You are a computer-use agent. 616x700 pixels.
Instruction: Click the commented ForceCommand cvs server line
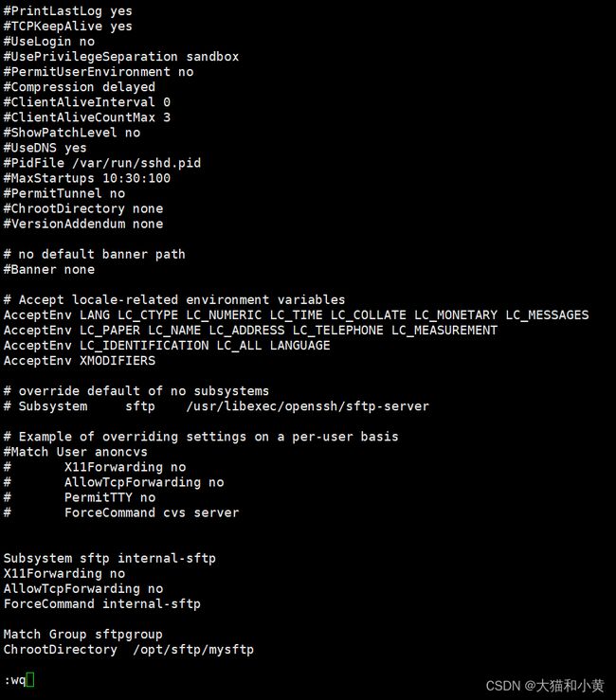(121, 512)
